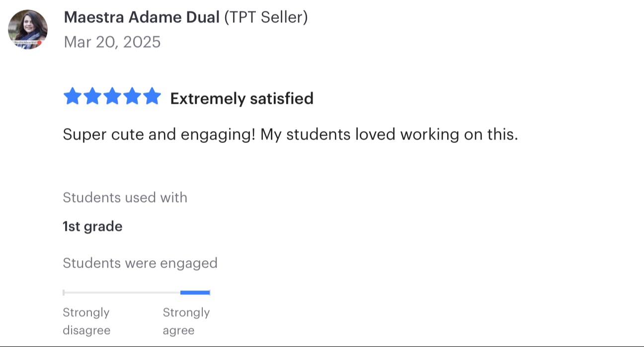
Task: Click the Students used with heading
Action: (125, 198)
